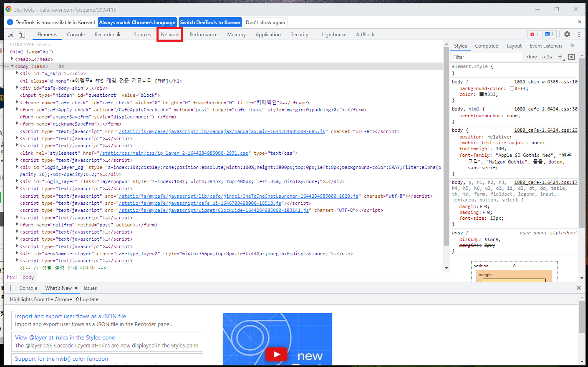
Task: Select the html breadcrumb item
Action: 12,277
